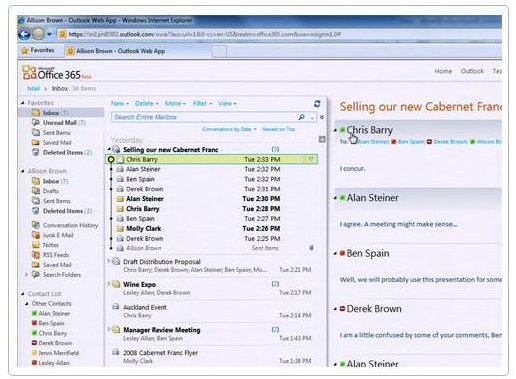The width and height of the screenshot is (516, 379).
Task: Click envelope icon of 2008 Cabernet Franc Flyer
Action: (x=116, y=352)
